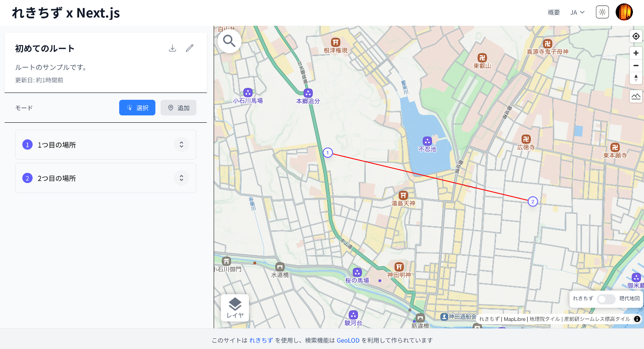Zoom in with the plus button
Image resolution: width=644 pixels, height=349 pixels.
pos(636,53)
